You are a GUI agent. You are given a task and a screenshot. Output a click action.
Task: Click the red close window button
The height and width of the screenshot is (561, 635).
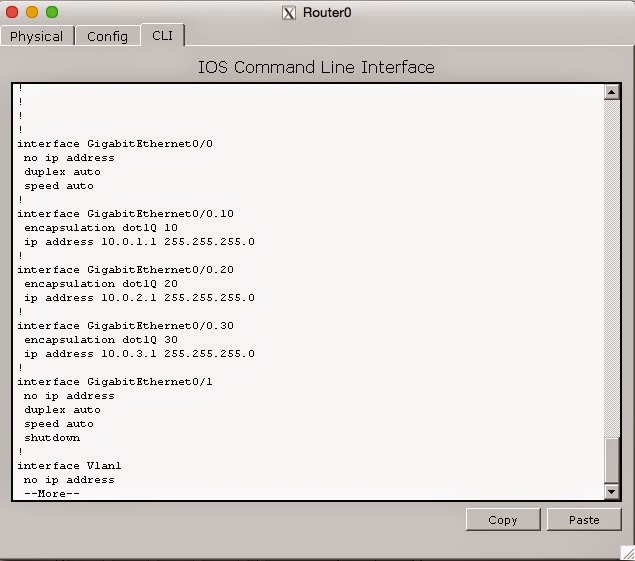click(12, 12)
